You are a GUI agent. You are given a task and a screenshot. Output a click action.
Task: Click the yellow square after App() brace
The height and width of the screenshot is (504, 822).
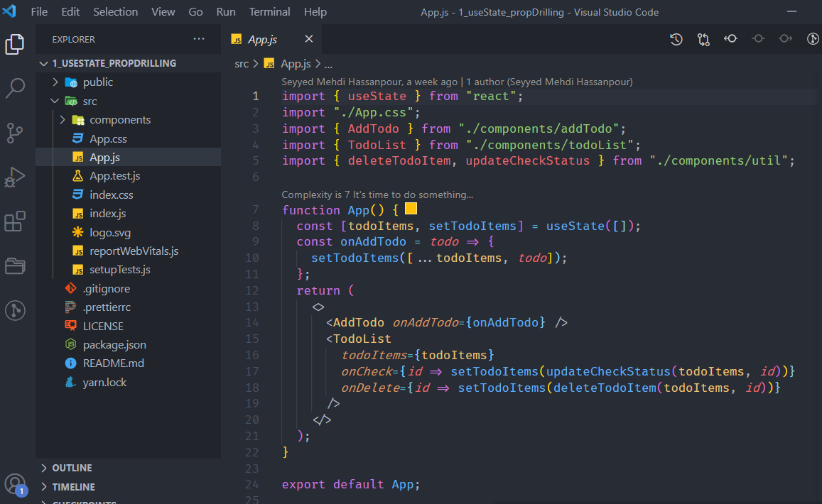click(x=411, y=209)
